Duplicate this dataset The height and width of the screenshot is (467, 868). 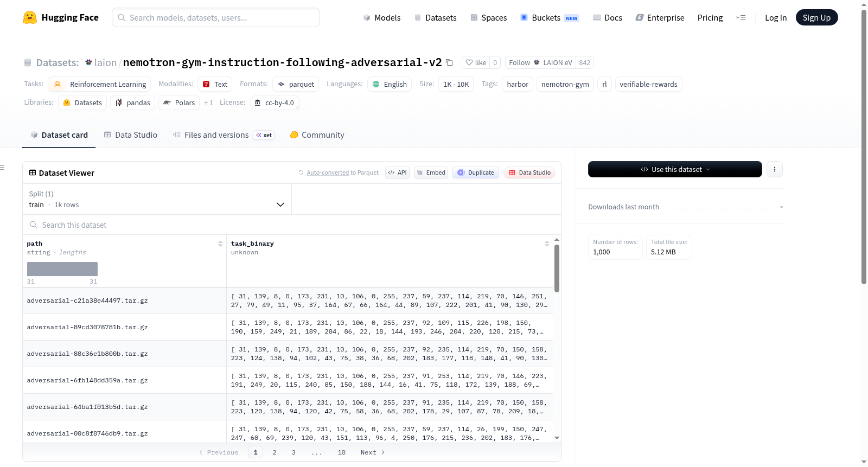(x=476, y=172)
